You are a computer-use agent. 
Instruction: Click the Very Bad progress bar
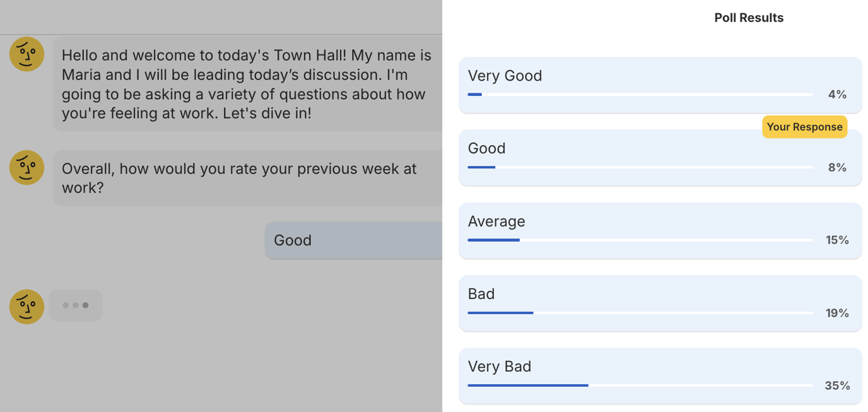click(640, 385)
